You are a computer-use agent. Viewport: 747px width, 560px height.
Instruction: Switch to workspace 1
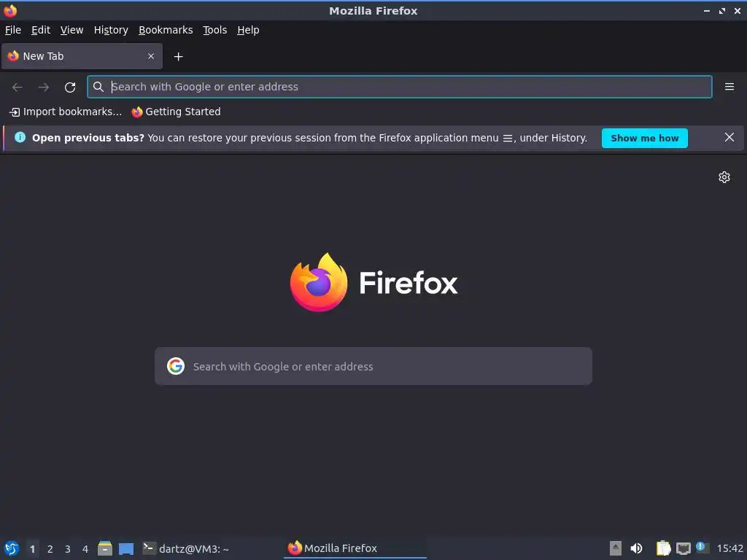click(x=32, y=549)
